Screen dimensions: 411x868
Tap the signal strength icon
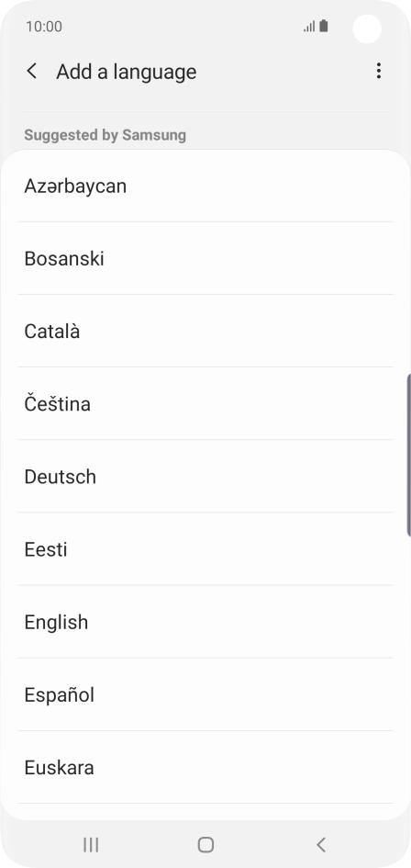(309, 26)
